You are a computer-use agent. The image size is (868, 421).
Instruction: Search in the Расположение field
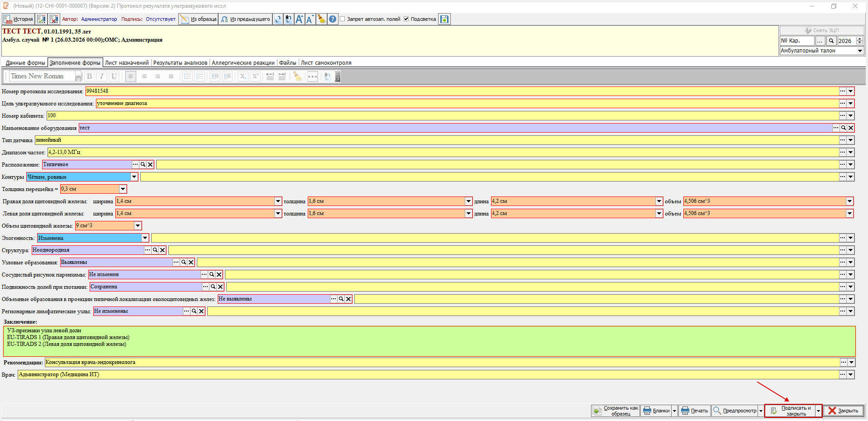coord(143,165)
